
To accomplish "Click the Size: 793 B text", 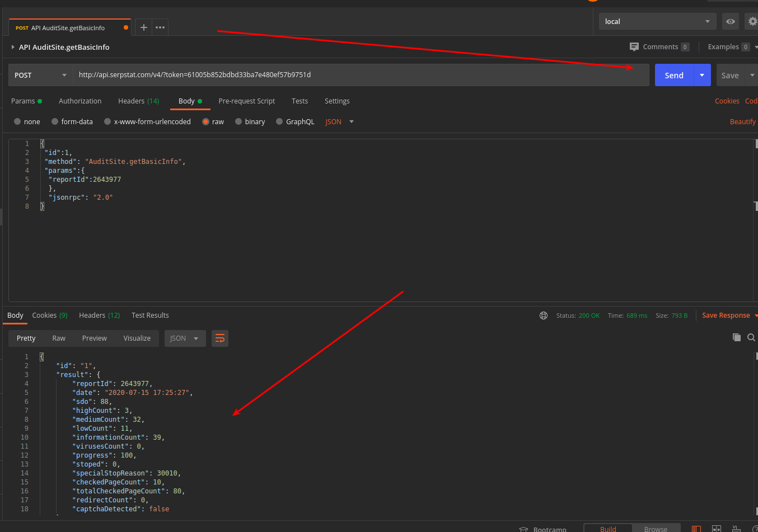I will coord(672,316).
